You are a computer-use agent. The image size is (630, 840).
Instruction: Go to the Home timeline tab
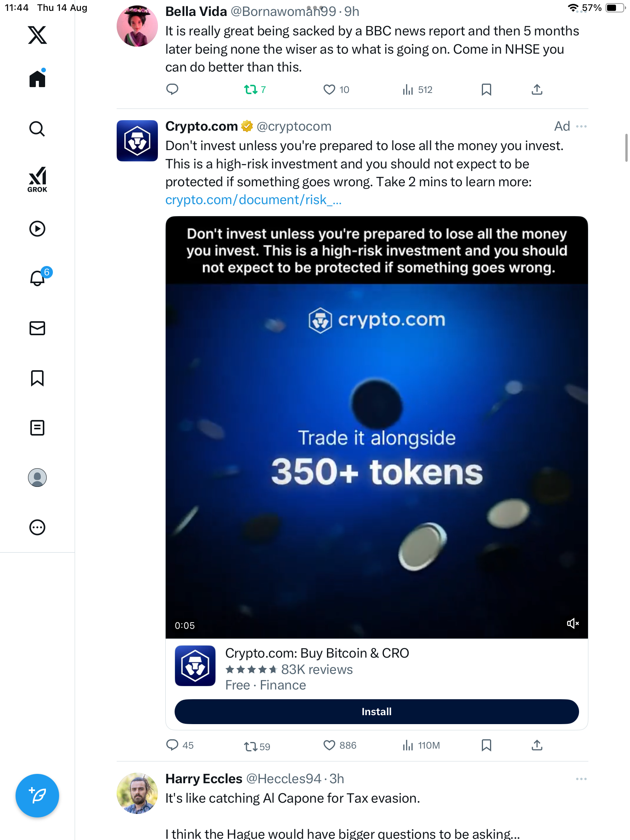click(x=37, y=79)
